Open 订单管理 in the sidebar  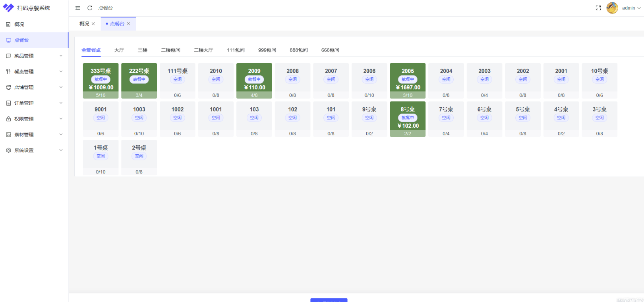[x=34, y=103]
